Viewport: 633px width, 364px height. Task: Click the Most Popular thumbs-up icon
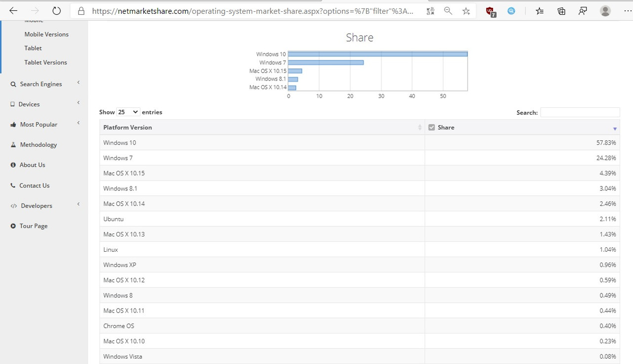click(13, 125)
